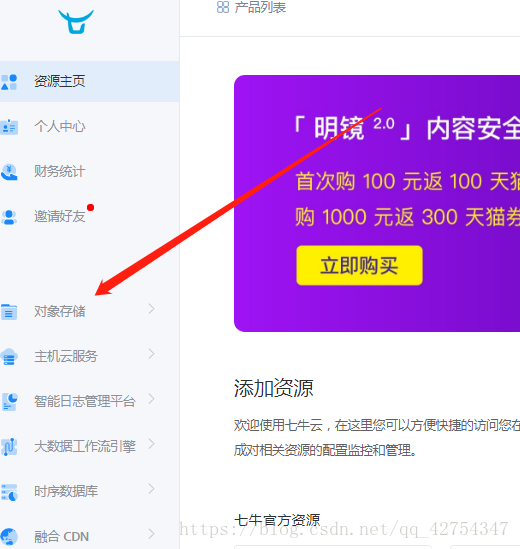Image resolution: width=520 pixels, height=549 pixels.
Task: Open the 资源主页 menu item
Action: point(90,82)
